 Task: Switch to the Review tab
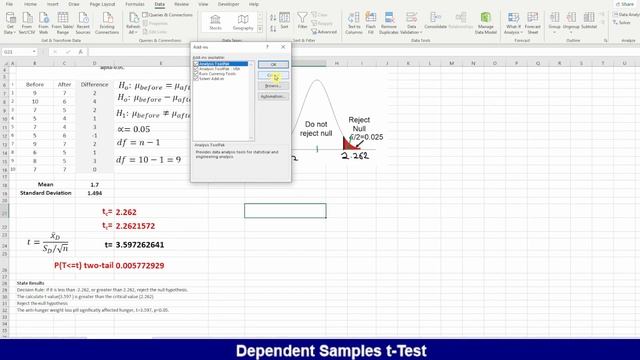click(181, 4)
